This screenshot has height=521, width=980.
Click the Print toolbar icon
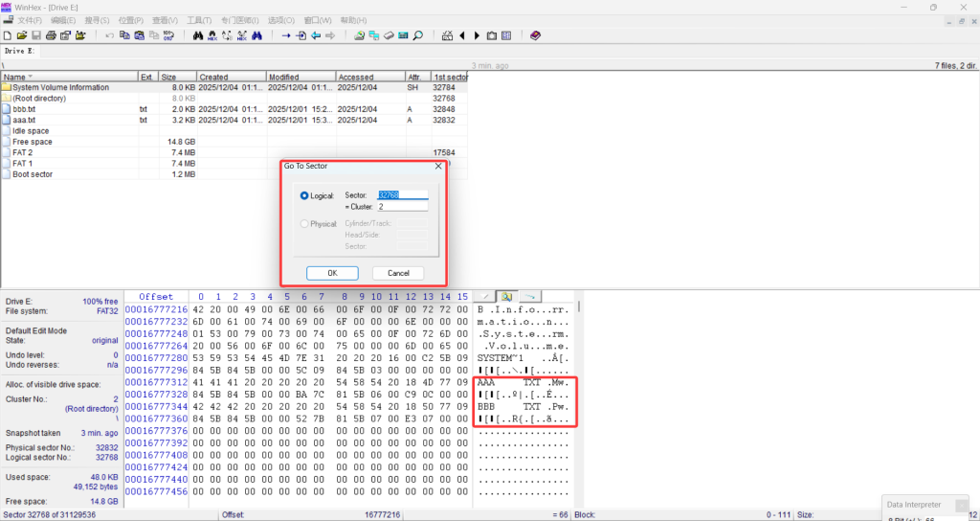click(51, 35)
